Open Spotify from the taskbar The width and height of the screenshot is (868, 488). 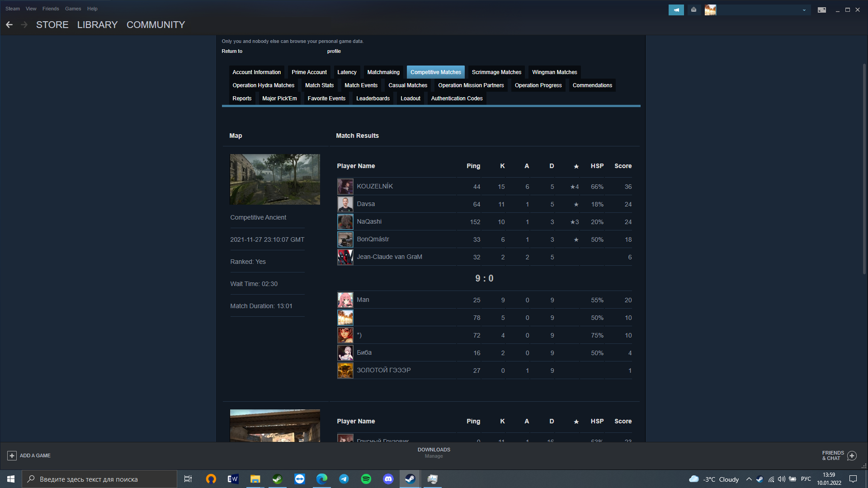366,479
